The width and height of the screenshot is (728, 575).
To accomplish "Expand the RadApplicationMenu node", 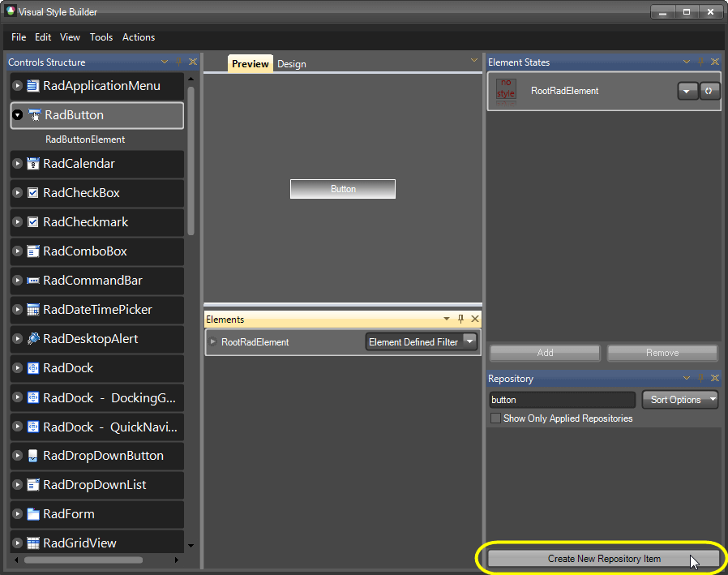I will [17, 86].
